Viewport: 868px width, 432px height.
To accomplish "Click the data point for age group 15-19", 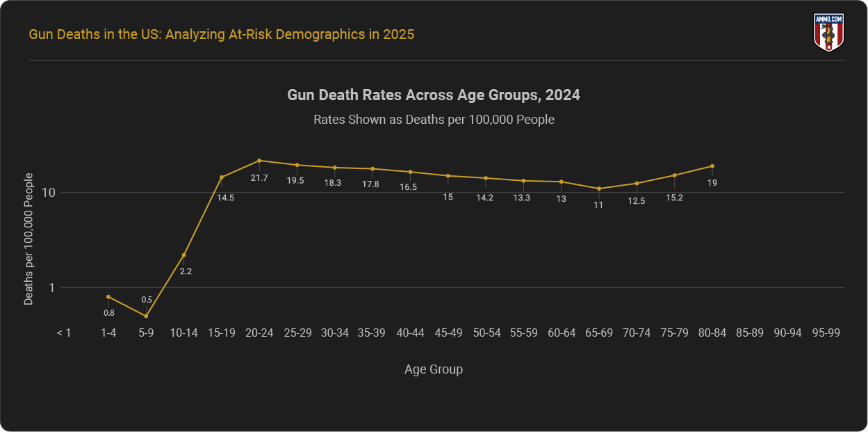I will (x=222, y=177).
